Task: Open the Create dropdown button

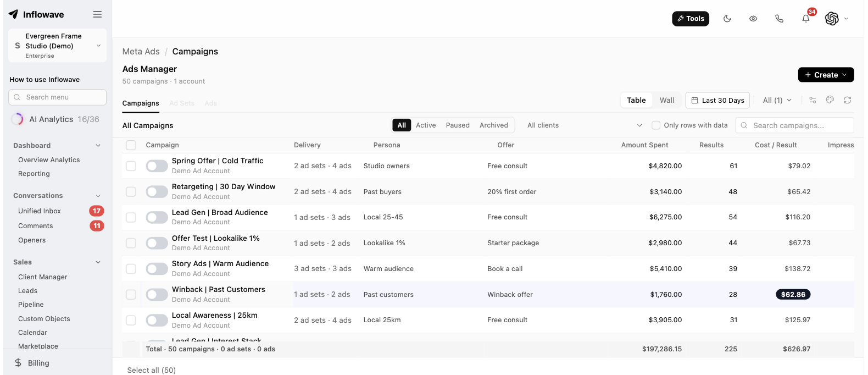Action: 826,75
